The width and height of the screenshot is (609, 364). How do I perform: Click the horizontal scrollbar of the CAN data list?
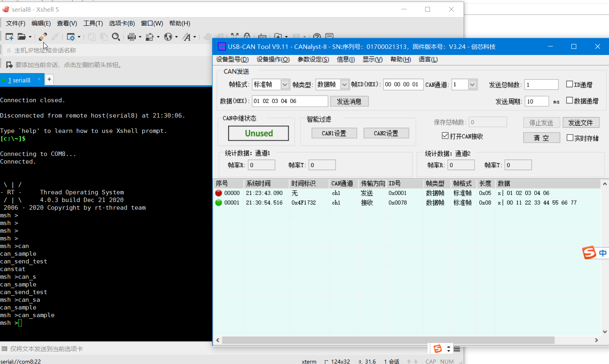point(388,340)
